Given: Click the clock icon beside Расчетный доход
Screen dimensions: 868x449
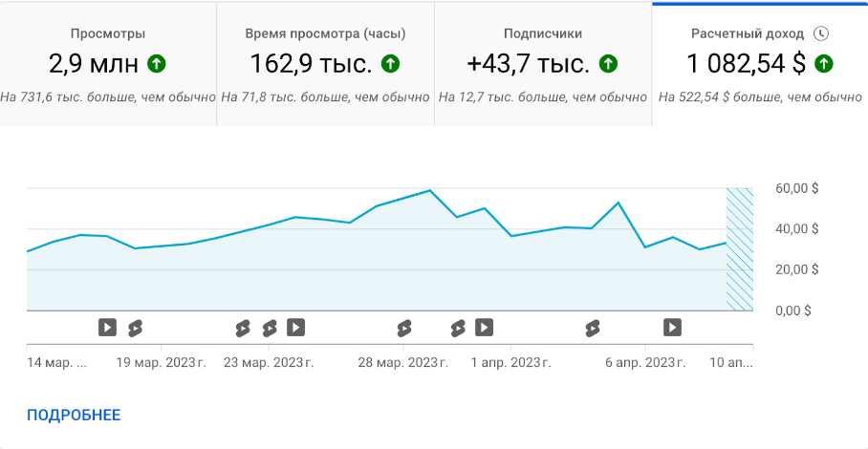Looking at the screenshot, I should pyautogui.click(x=821, y=33).
